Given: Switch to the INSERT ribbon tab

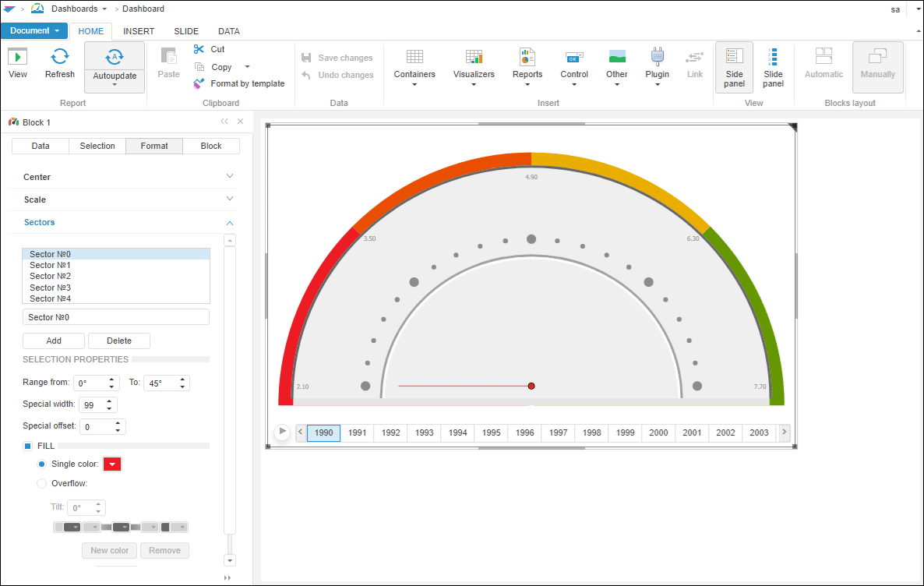Looking at the screenshot, I should point(139,31).
